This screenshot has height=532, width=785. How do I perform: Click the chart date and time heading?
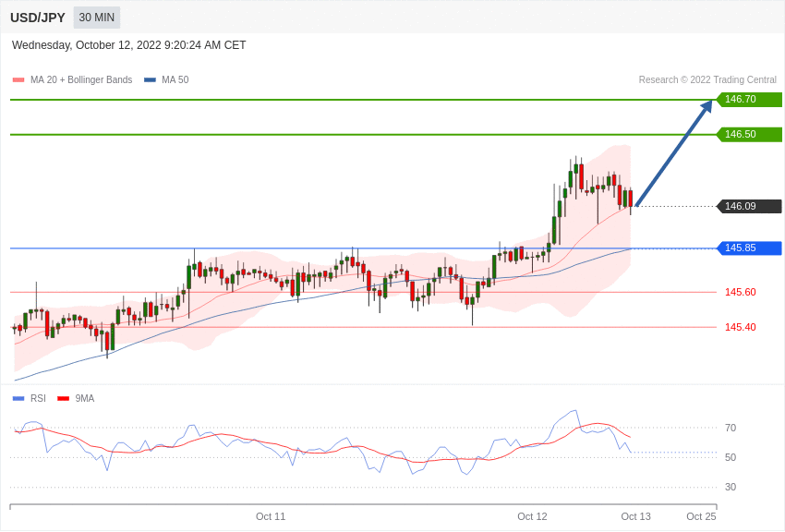(x=128, y=45)
